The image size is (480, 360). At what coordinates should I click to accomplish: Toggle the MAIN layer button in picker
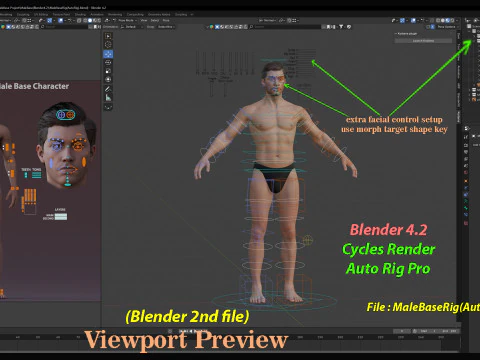click(61, 215)
